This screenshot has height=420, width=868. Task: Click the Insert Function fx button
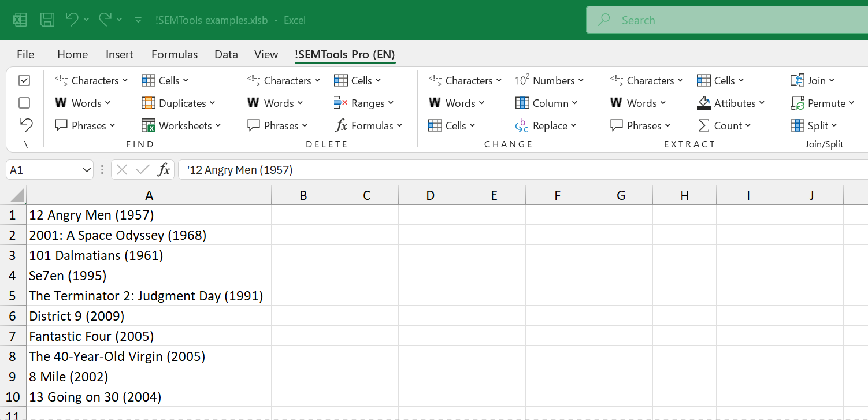164,169
